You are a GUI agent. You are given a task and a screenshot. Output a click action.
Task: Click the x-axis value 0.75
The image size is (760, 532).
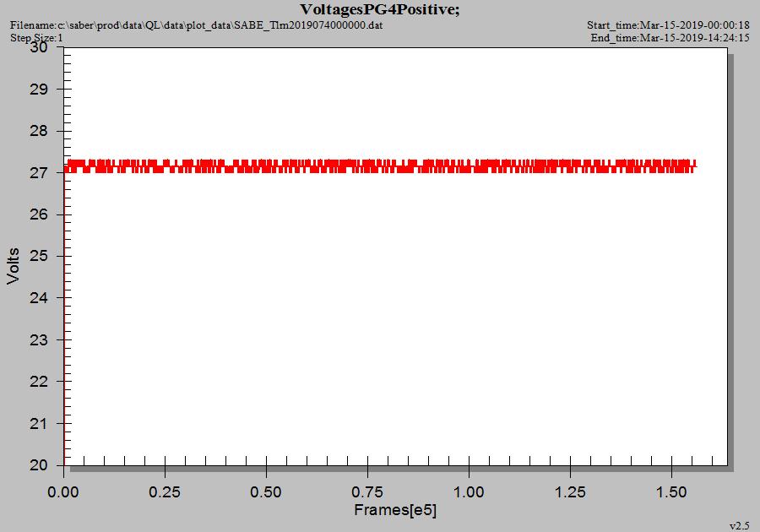[x=367, y=492]
